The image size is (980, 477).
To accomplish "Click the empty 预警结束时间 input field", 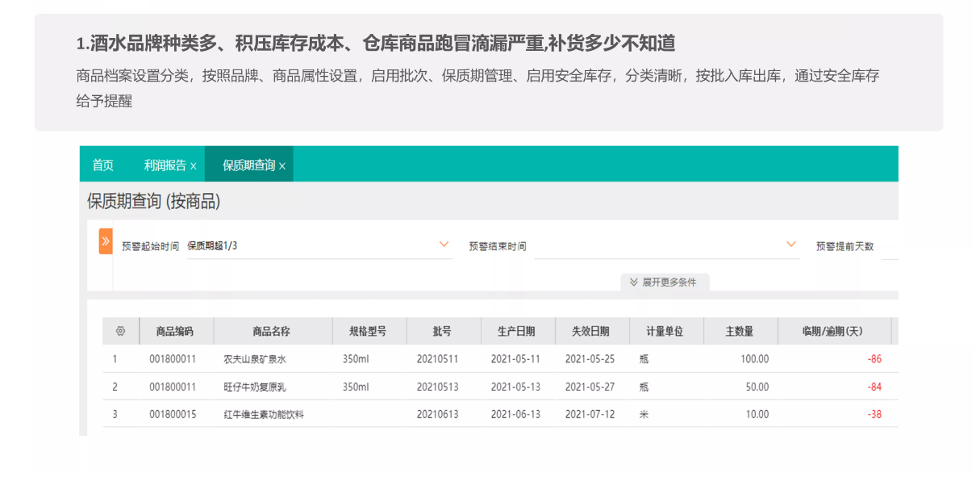I will 667,246.
